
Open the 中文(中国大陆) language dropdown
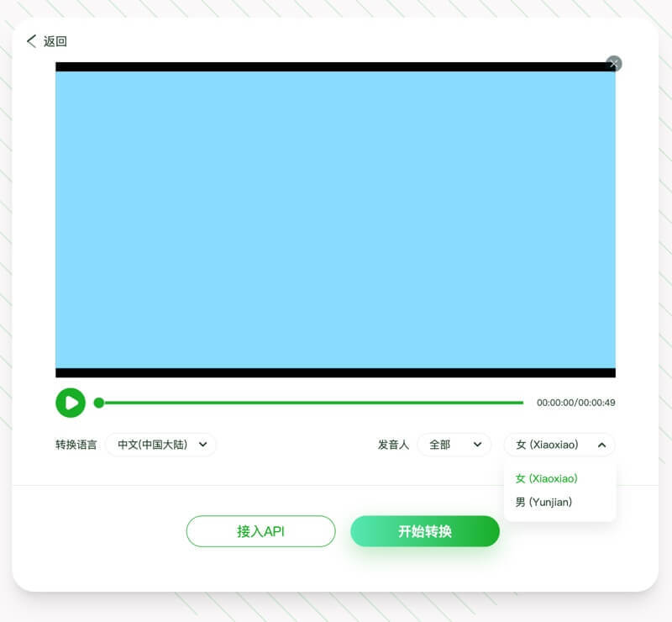[160, 445]
